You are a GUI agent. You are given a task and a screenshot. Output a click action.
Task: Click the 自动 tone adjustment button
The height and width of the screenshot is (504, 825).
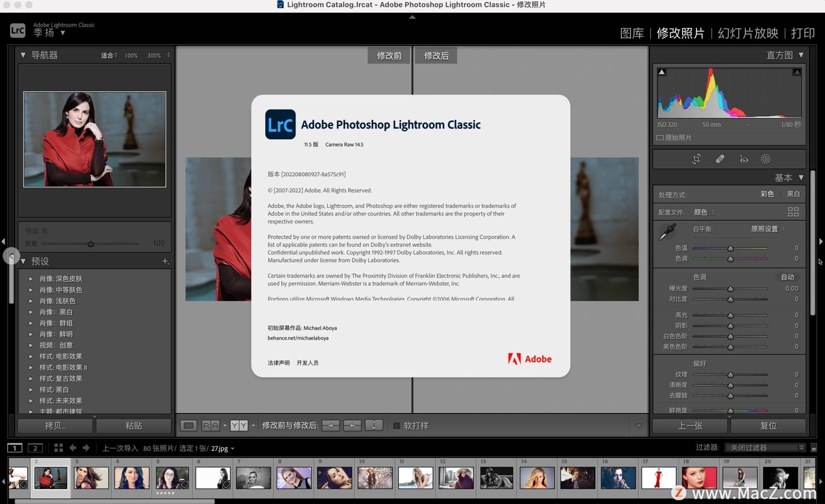[788, 277]
